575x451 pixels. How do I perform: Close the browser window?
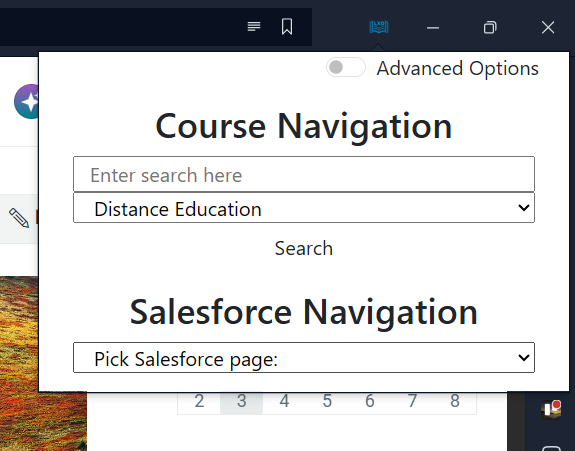click(548, 27)
